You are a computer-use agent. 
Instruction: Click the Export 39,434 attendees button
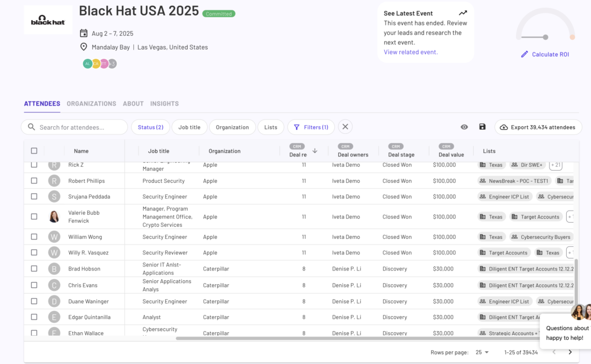538,127
